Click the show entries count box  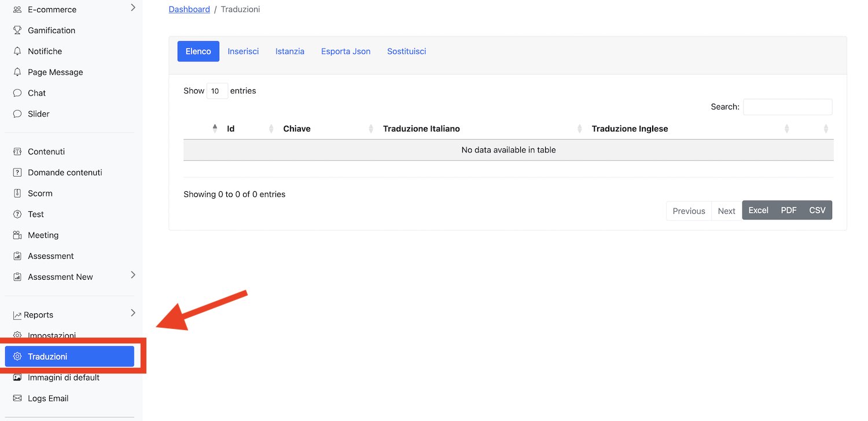[217, 91]
